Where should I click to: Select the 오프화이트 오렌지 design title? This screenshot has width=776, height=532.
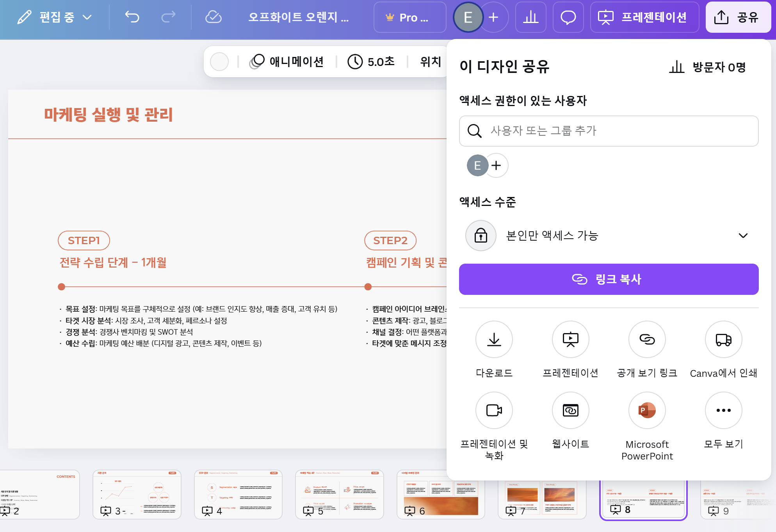tap(299, 17)
